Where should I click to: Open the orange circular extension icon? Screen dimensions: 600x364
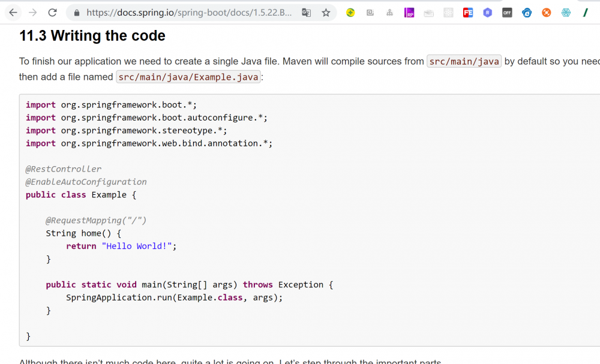coord(546,13)
